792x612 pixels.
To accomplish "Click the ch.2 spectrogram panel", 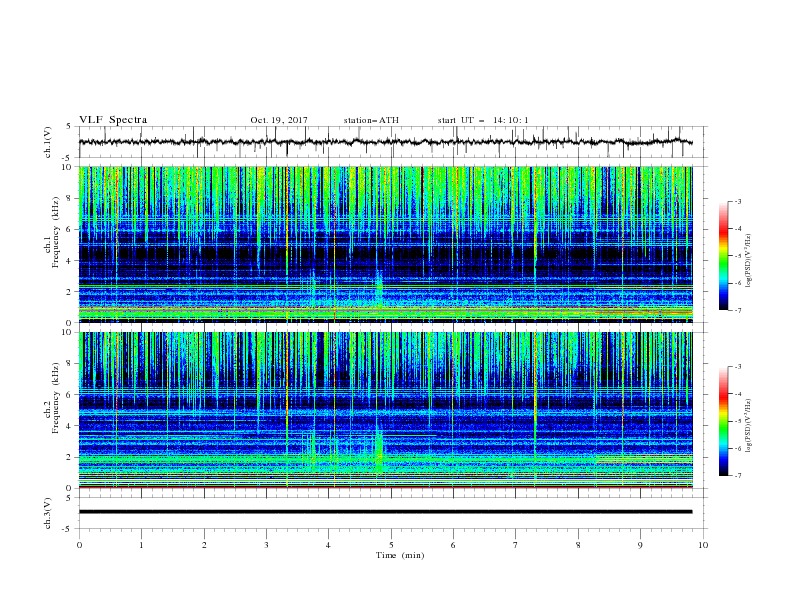I will 386,410.
